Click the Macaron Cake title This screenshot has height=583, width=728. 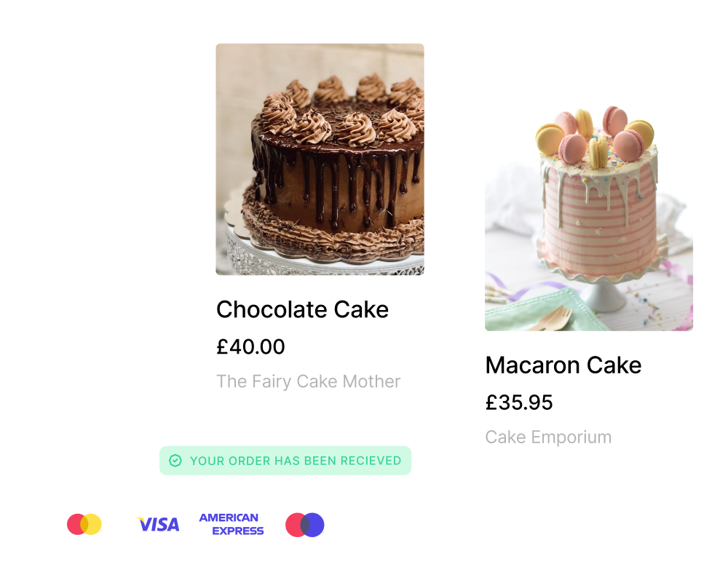(x=563, y=365)
